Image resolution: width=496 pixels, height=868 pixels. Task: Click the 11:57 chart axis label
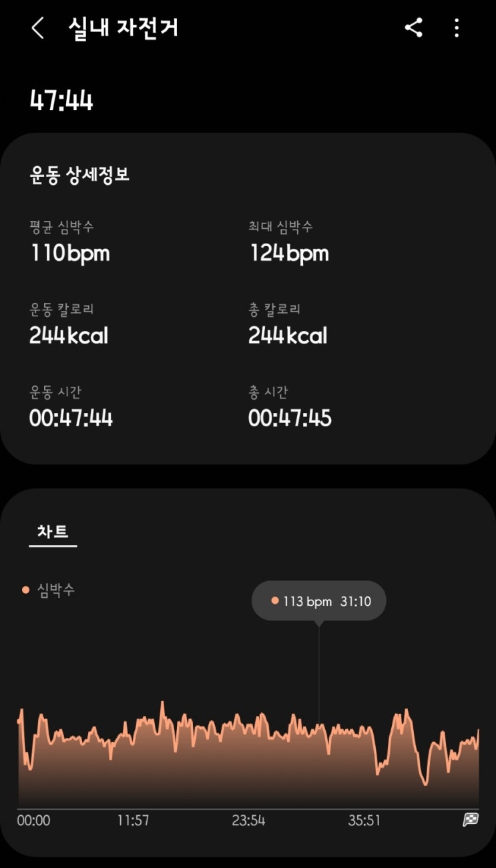point(134,821)
